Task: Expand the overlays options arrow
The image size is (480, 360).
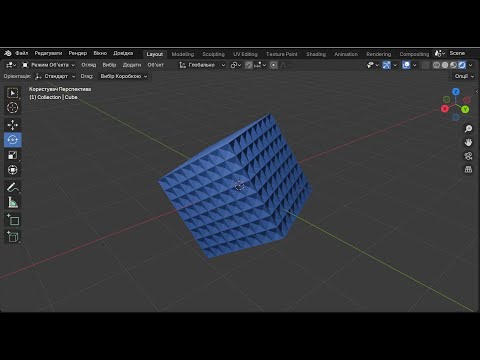Action: click(x=414, y=65)
